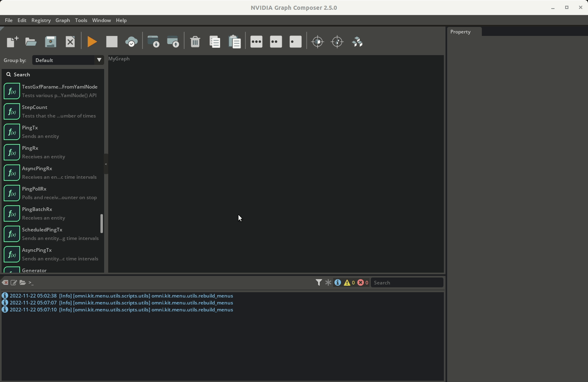
Task: Open the Graph menu
Action: 63,20
